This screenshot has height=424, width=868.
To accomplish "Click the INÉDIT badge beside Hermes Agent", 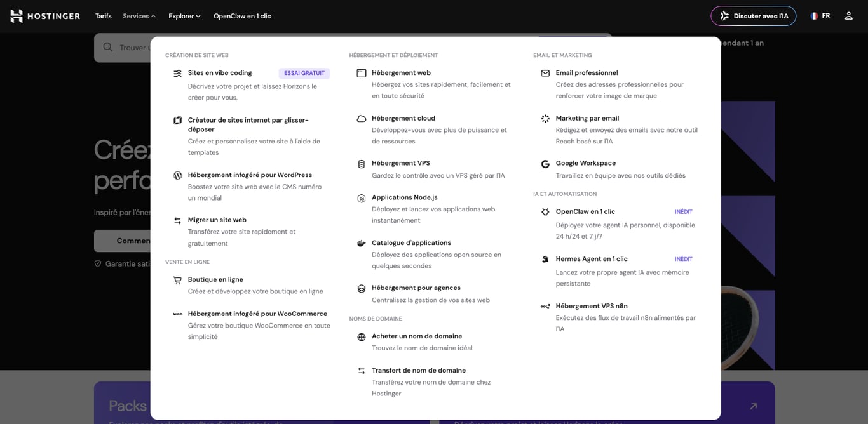I will click(x=683, y=259).
